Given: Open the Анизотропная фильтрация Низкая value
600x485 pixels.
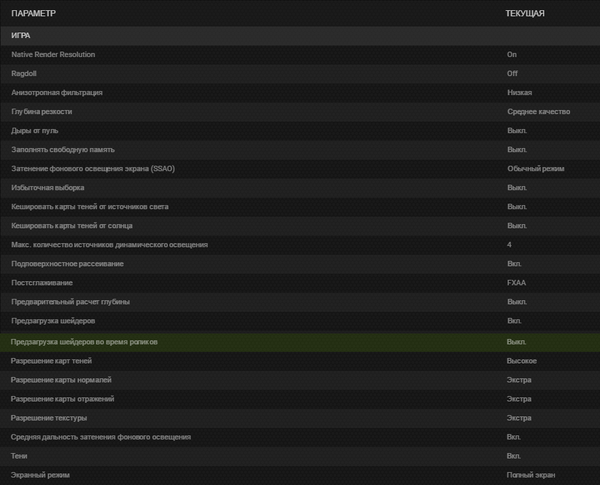Looking at the screenshot, I should click(x=519, y=92).
